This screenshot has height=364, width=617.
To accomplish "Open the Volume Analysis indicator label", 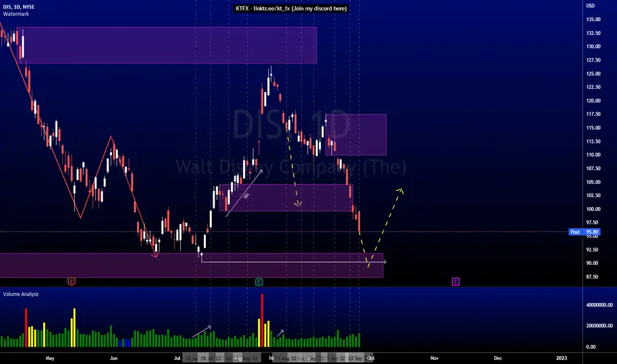I will click(21, 294).
